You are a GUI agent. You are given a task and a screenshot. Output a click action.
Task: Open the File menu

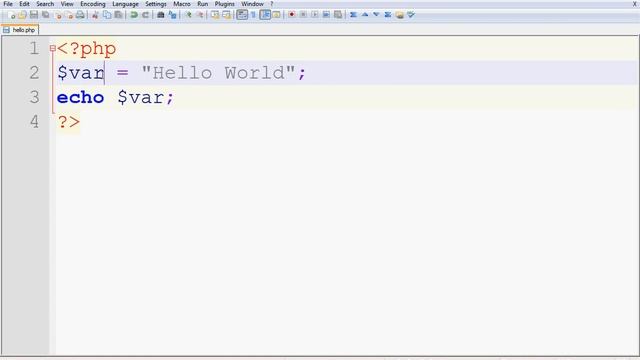(8, 4)
